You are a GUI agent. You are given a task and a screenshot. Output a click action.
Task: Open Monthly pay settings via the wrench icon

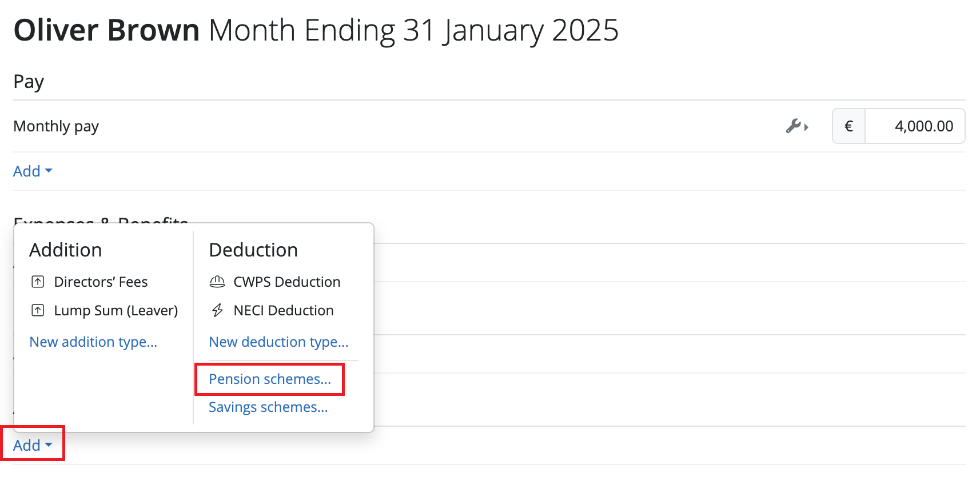pos(794,126)
